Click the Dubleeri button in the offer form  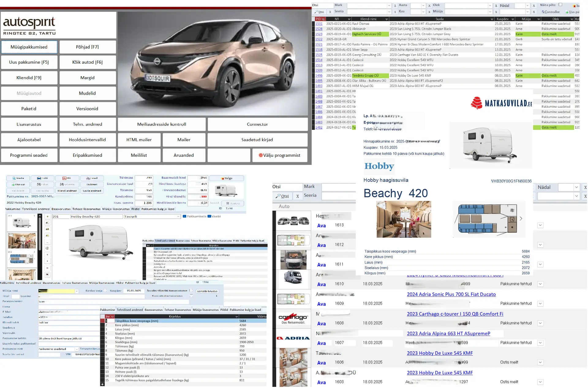[92, 184]
